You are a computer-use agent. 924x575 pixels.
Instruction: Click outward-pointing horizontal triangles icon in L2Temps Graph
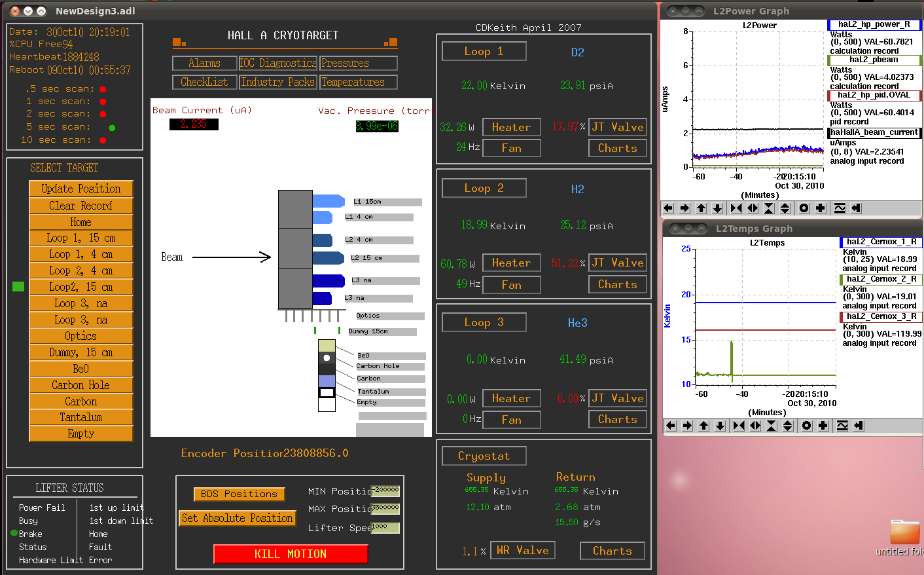click(x=755, y=426)
